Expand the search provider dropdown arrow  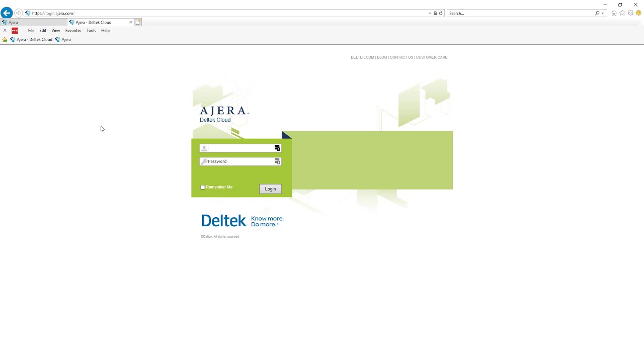coord(602,14)
